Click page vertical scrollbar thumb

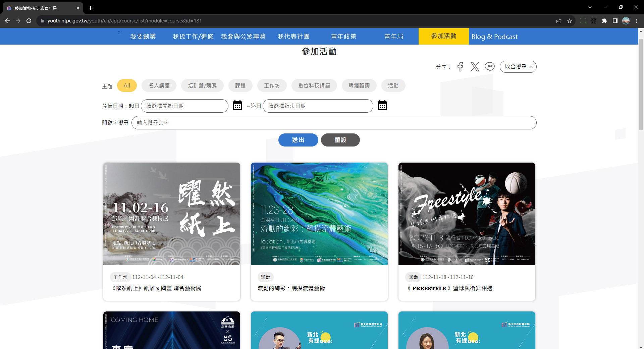[x=641, y=84]
